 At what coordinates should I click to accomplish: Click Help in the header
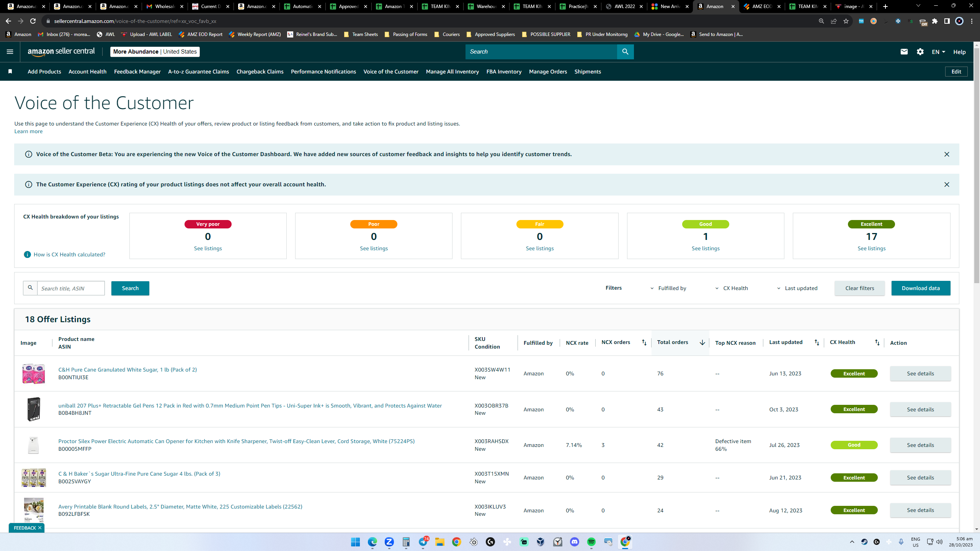959,52
